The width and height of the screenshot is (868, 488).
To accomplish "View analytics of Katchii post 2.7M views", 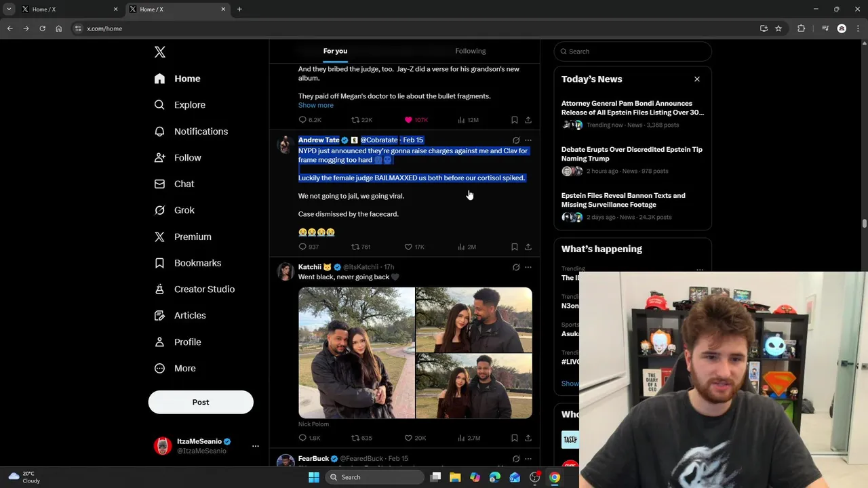I will 469,438.
